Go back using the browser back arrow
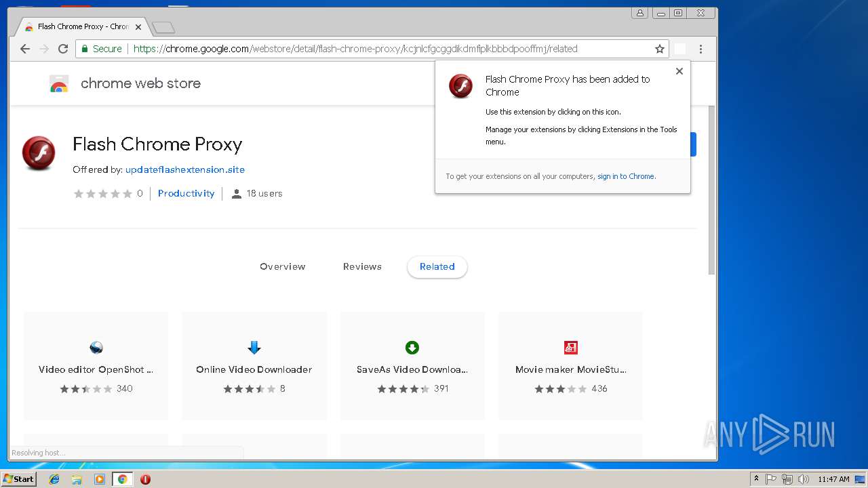868x488 pixels. [x=25, y=49]
